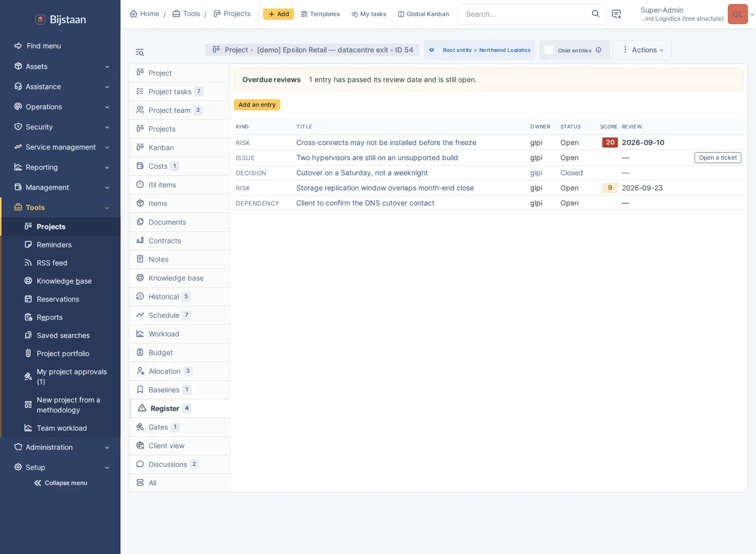Screen dimensions: 756x554
Task: Expand the Operations menu
Action: click(60, 107)
